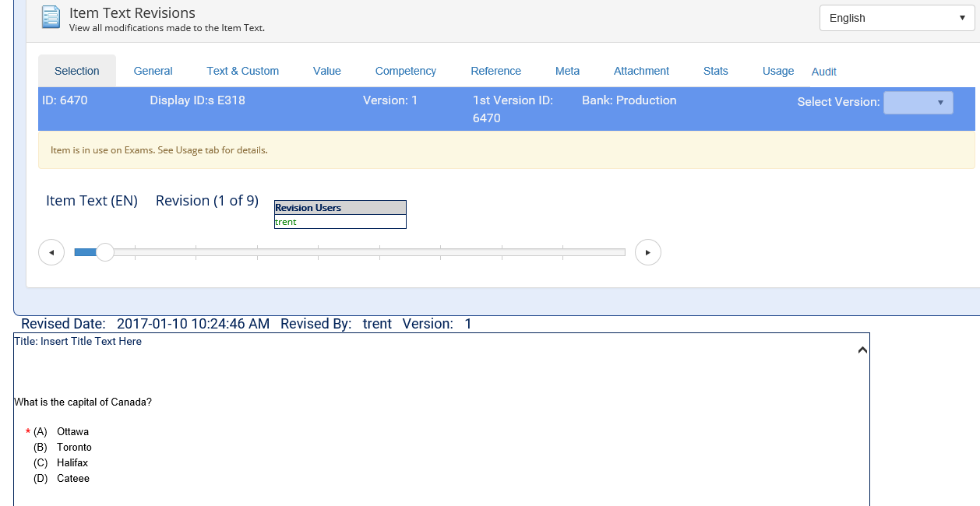Switch to the Meta tab
Viewport: 980px width, 506px height.
click(x=567, y=71)
